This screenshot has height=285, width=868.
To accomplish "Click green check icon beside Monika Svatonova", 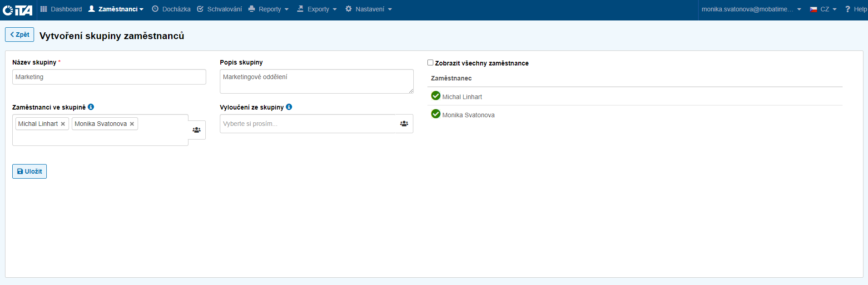I will pos(436,114).
